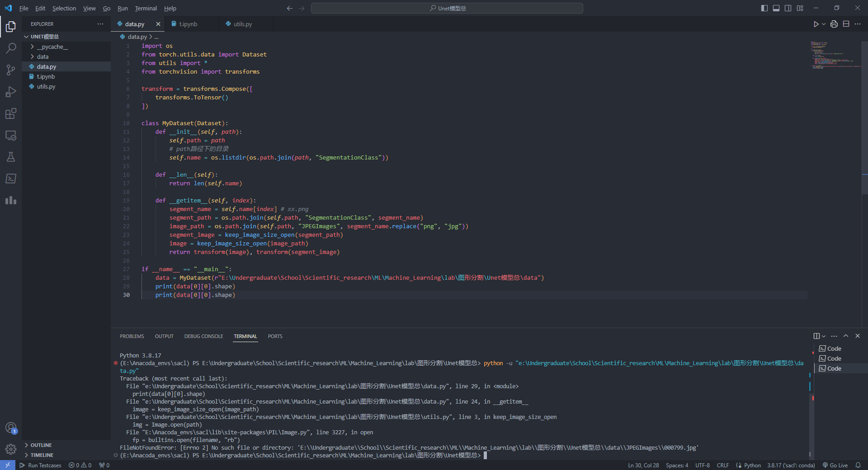Click Run Testcases in status bar

pos(40,465)
